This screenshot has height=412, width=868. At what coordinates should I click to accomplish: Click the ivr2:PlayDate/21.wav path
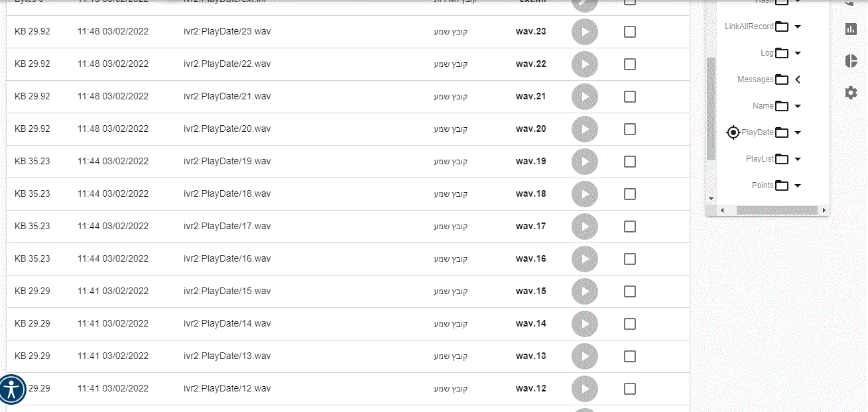227,97
